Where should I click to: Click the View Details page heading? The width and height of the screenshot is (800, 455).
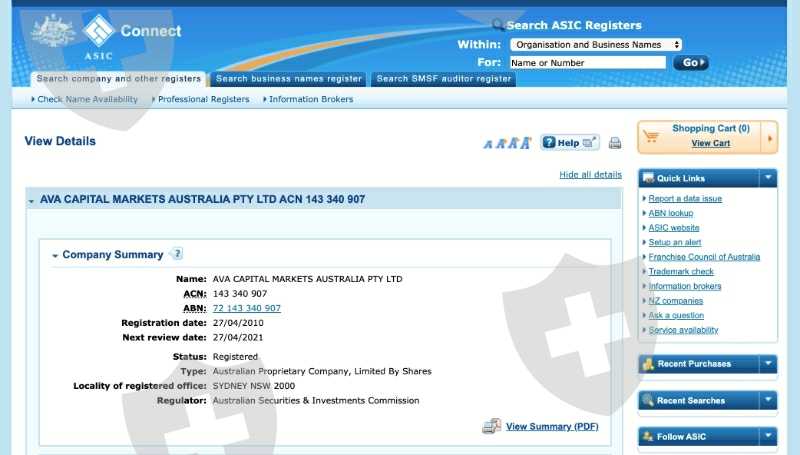coord(60,141)
